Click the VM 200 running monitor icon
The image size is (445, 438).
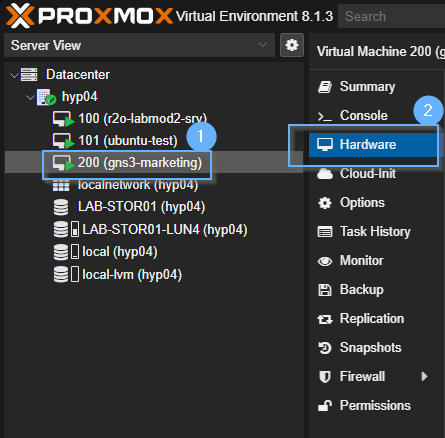pyautogui.click(x=63, y=163)
